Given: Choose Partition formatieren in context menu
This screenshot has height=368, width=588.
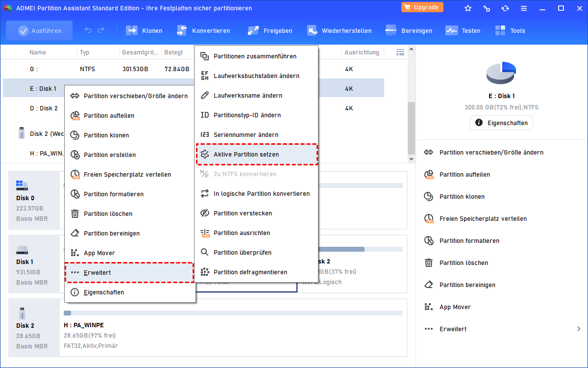Looking at the screenshot, I should point(130,194).
